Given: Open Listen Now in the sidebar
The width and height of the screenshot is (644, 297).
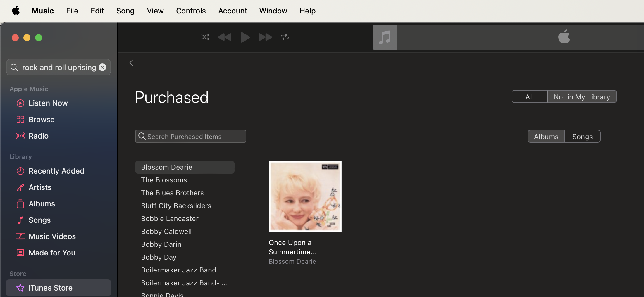Looking at the screenshot, I should (48, 103).
